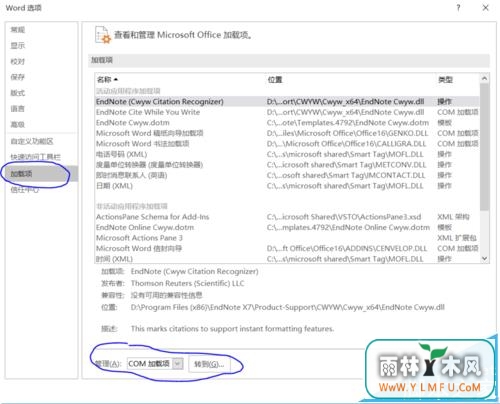Click the ? help button in the title bar
The width and height of the screenshot is (500, 404).
(459, 8)
